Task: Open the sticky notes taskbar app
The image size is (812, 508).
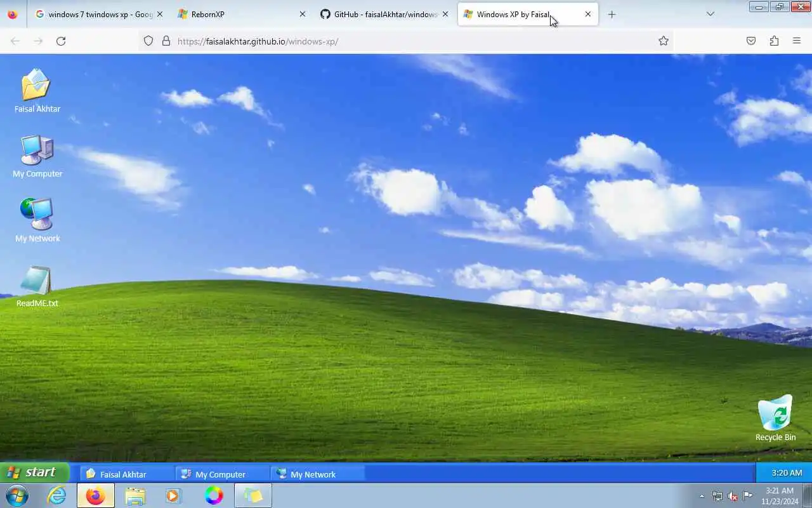Action: (253, 495)
